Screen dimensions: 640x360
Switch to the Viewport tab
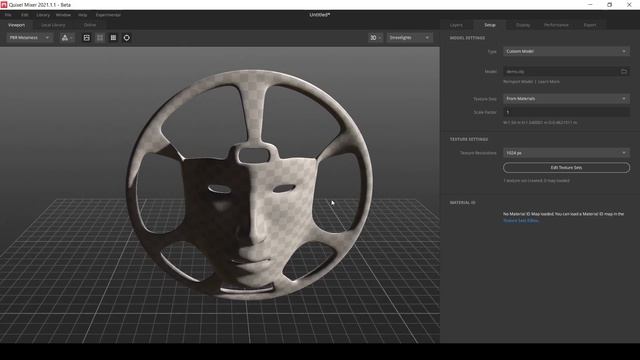(x=16, y=25)
